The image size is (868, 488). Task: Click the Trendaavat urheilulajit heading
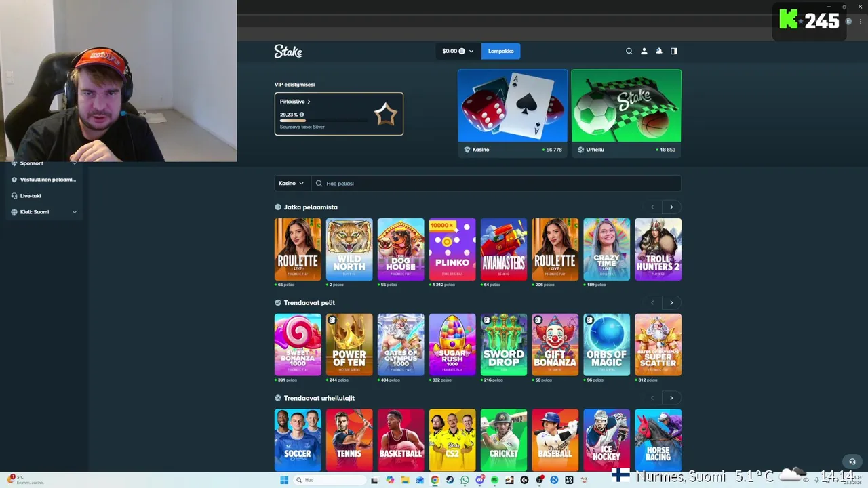[x=319, y=398]
